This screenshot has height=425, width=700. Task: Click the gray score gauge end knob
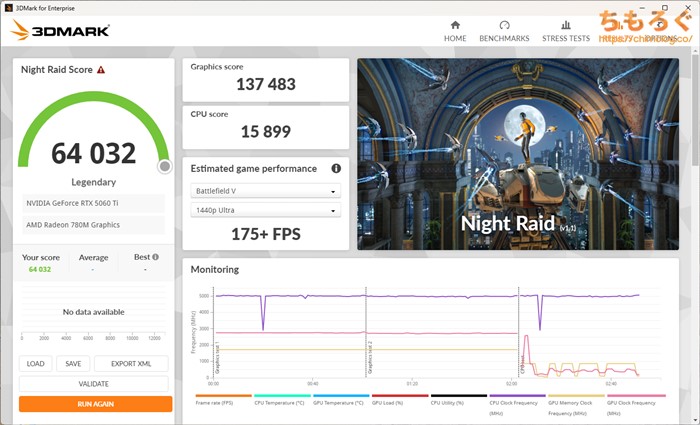coord(164,166)
